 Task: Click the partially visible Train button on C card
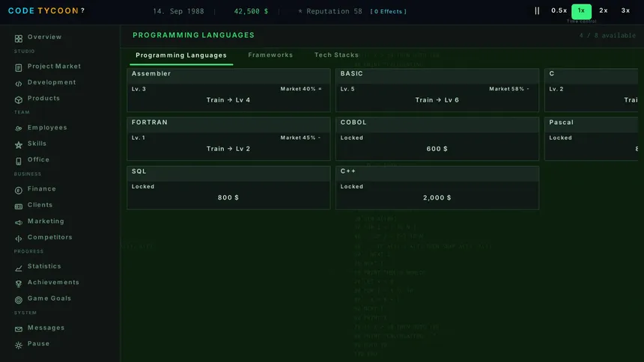click(631, 100)
